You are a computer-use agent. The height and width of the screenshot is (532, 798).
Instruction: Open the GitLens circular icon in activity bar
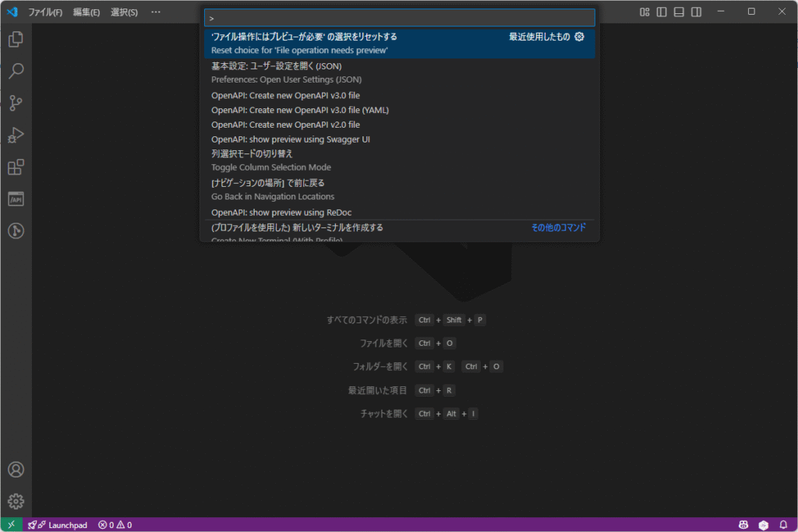coord(16,231)
